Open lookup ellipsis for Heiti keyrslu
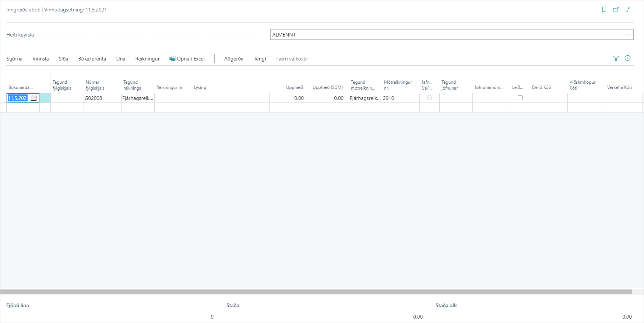This screenshot has height=323, width=644. [629, 35]
